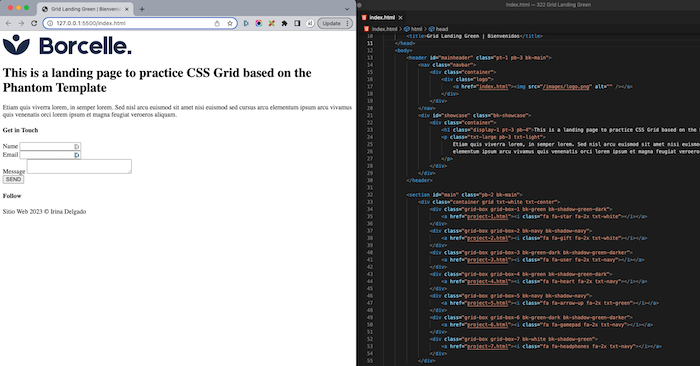
Task: Click the share icon in the address bar
Action: tap(217, 23)
